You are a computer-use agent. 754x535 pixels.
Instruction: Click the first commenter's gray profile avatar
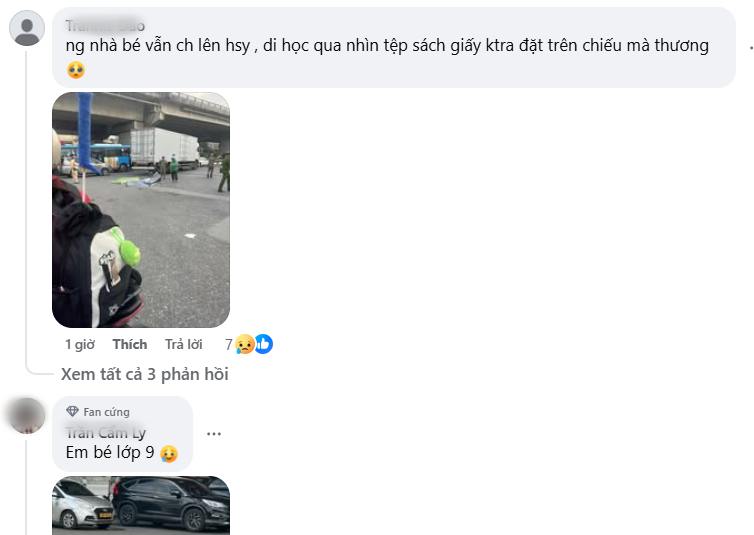pyautogui.click(x=27, y=28)
